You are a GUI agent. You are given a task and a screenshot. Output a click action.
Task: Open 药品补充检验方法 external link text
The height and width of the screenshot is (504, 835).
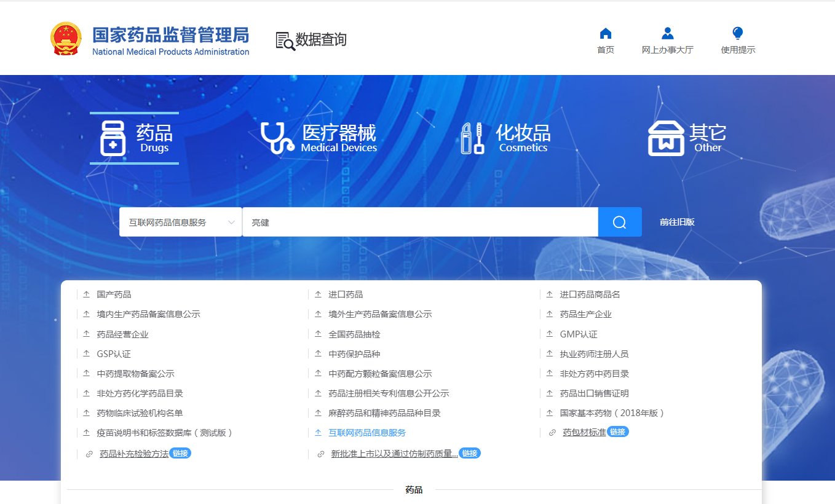coord(134,454)
